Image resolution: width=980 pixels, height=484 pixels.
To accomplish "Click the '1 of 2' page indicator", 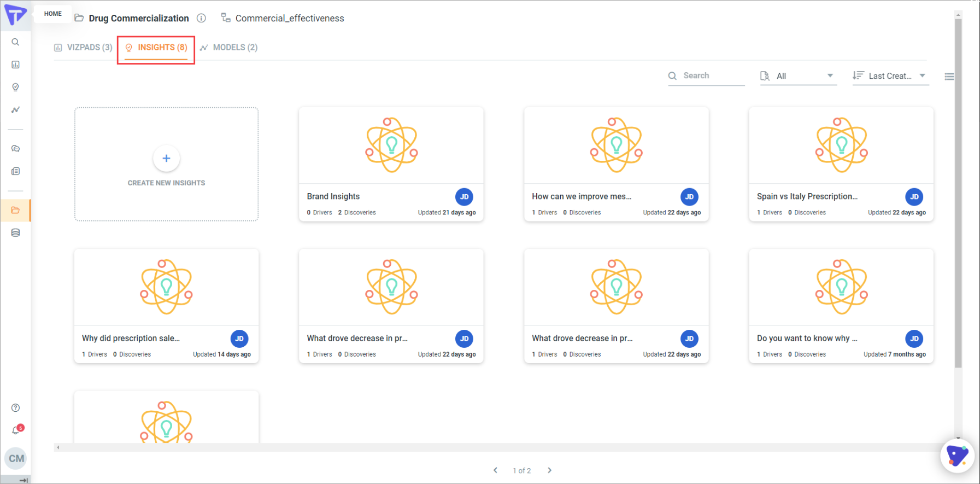I will coord(522,470).
